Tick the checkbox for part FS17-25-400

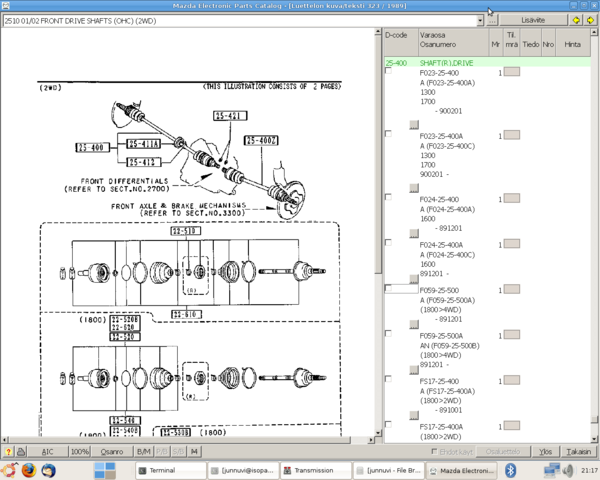(x=388, y=379)
